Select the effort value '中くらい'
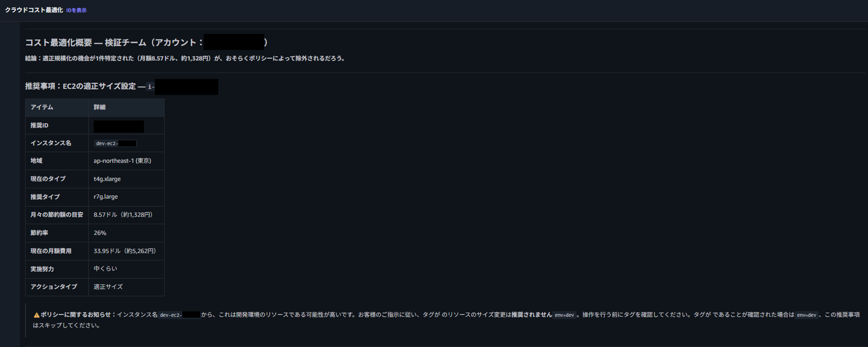868x347 pixels. point(105,269)
